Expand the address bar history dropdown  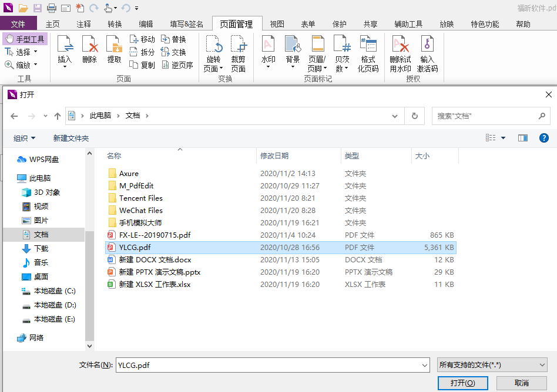point(395,116)
